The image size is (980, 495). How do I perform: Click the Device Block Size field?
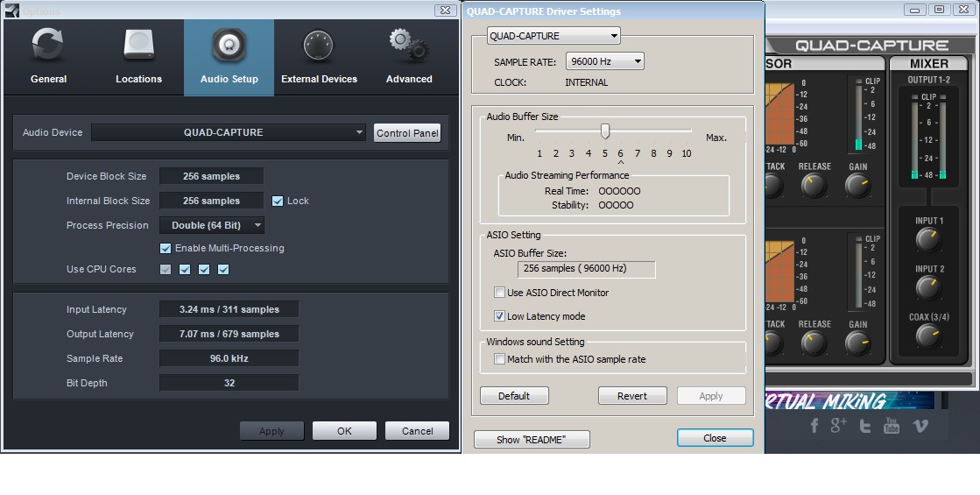point(211,176)
